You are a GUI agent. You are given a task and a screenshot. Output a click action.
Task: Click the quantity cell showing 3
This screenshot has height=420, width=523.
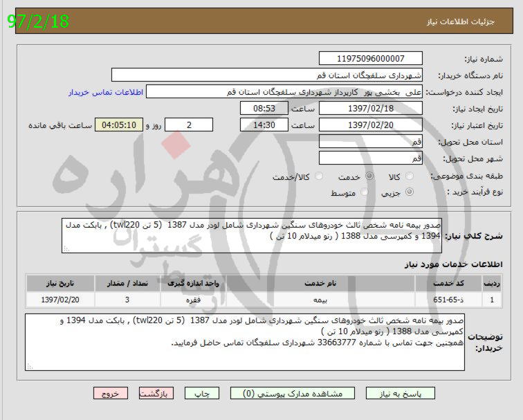coord(127,300)
